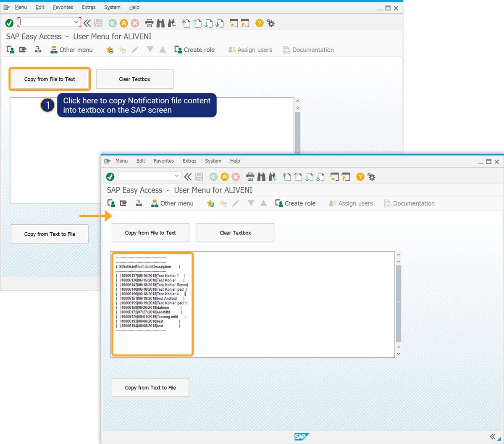
Task: Open Help menu in front window
Action: coord(235,161)
